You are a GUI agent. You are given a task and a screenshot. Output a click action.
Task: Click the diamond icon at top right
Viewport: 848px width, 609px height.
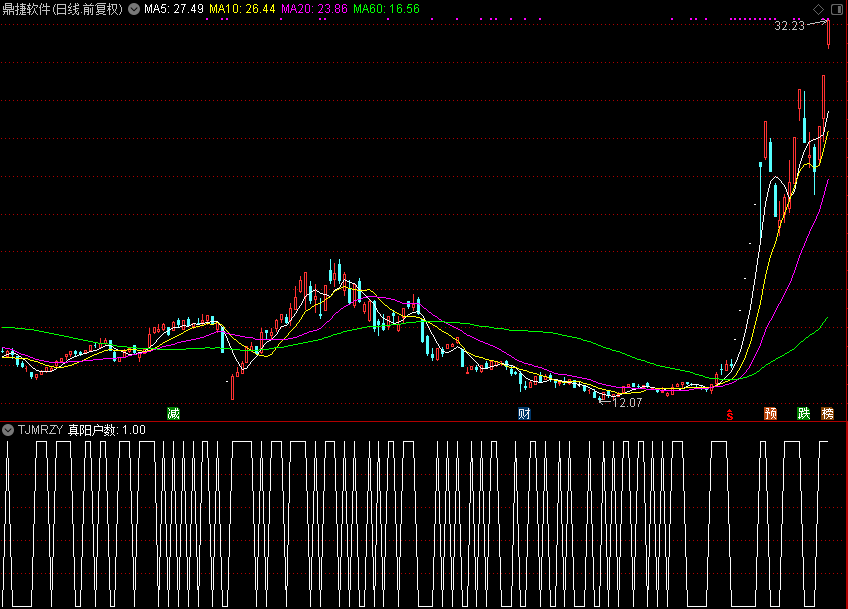pyautogui.click(x=818, y=9)
